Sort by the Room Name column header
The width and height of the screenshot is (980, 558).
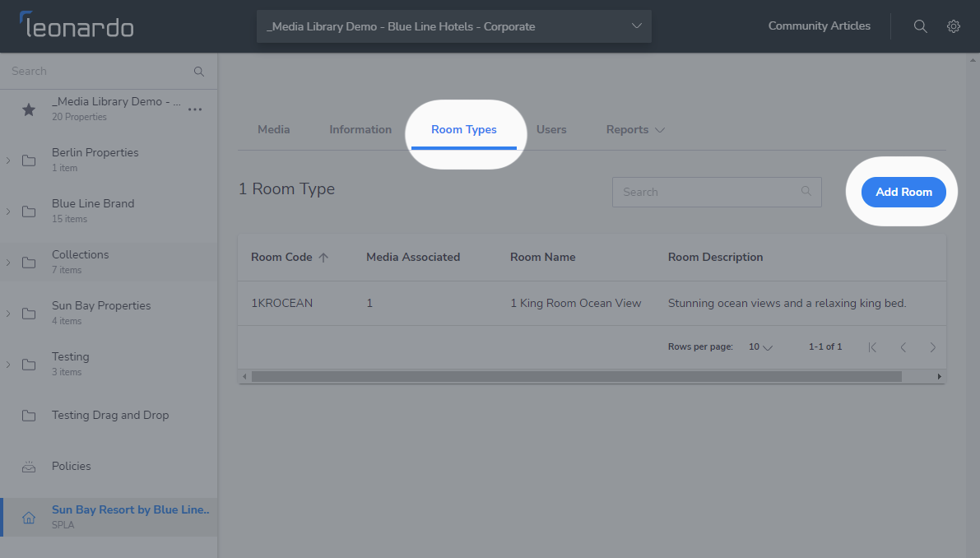click(x=542, y=257)
